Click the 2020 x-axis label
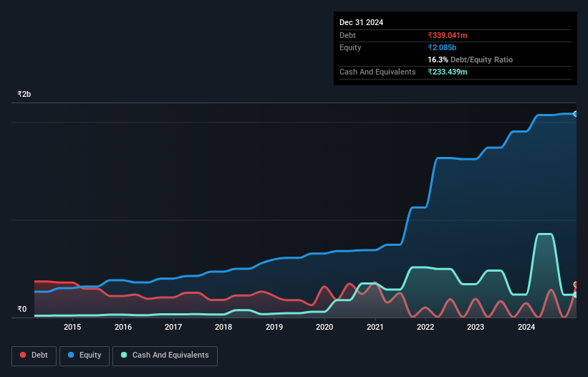This screenshot has width=588, height=377. click(324, 327)
